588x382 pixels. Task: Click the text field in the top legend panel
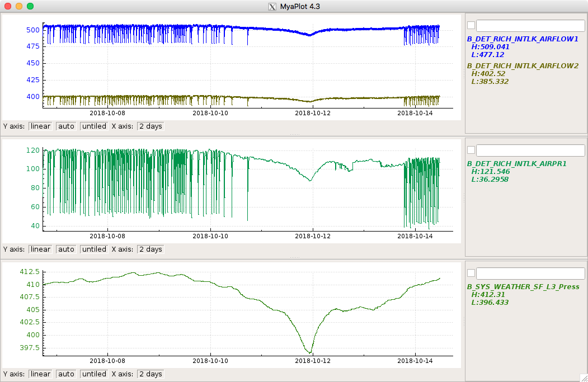click(x=522, y=25)
